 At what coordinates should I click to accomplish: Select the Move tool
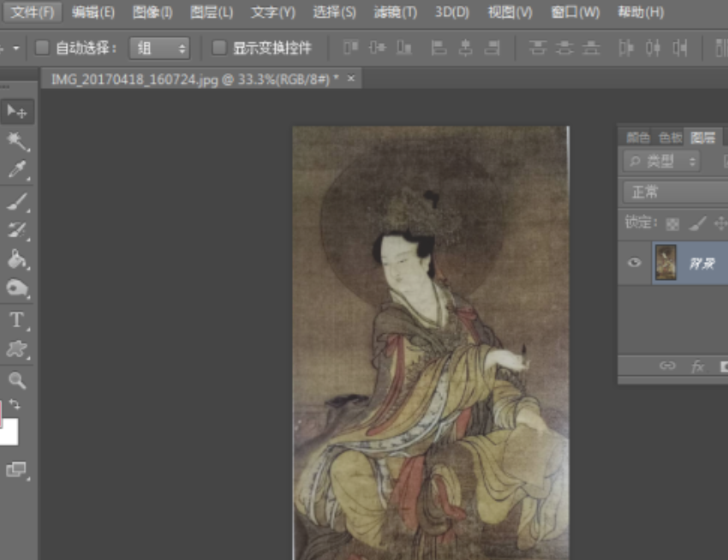(x=17, y=111)
